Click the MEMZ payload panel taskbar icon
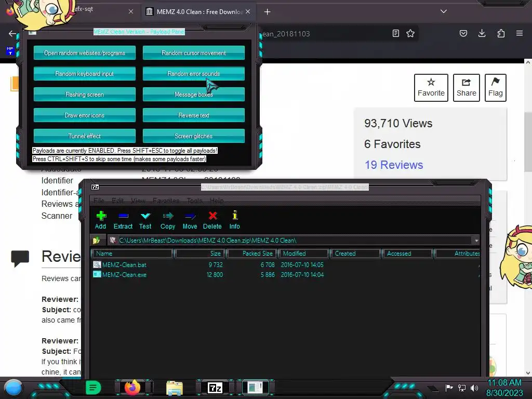532x399 pixels. (255, 388)
